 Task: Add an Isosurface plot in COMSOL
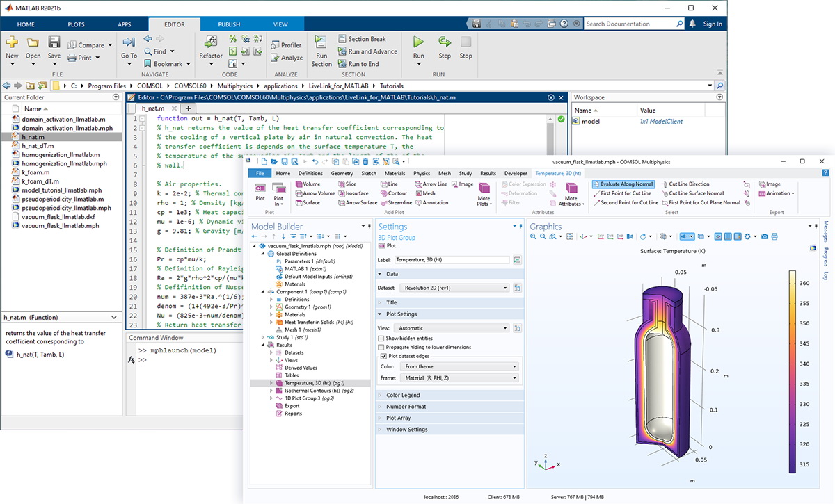352,193
